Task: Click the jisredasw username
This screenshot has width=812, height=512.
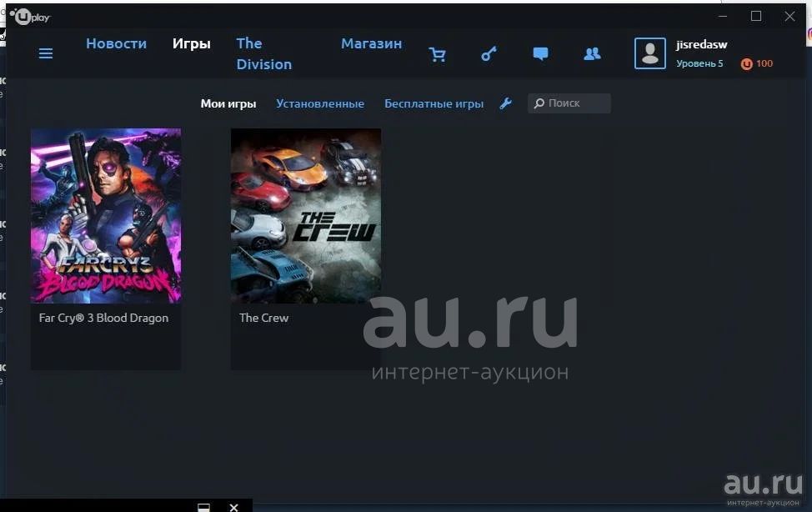Action: pyautogui.click(x=702, y=44)
